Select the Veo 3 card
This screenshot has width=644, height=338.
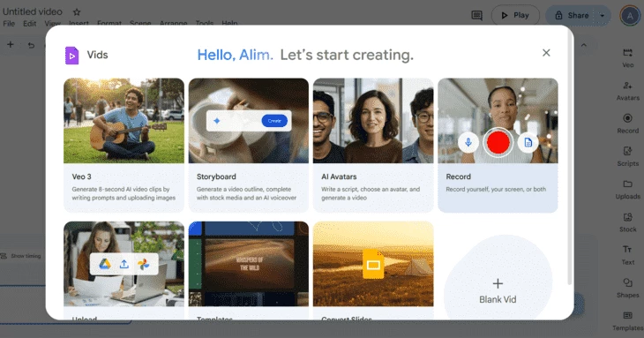click(124, 145)
